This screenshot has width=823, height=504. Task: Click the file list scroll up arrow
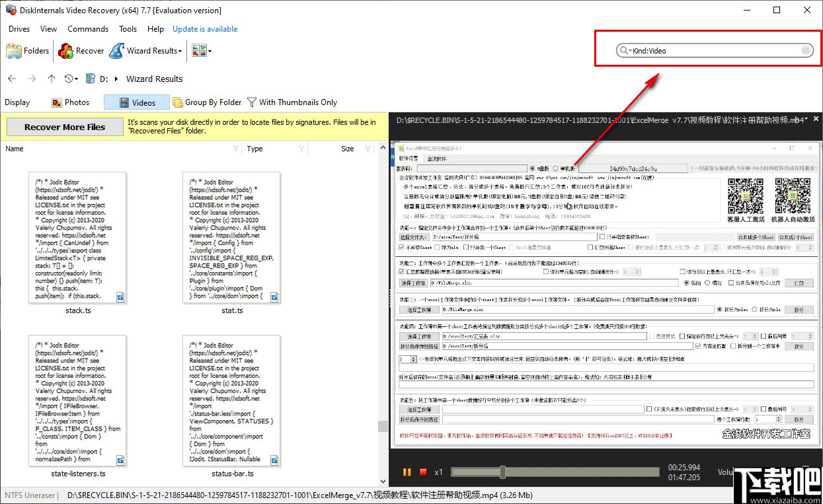383,148
